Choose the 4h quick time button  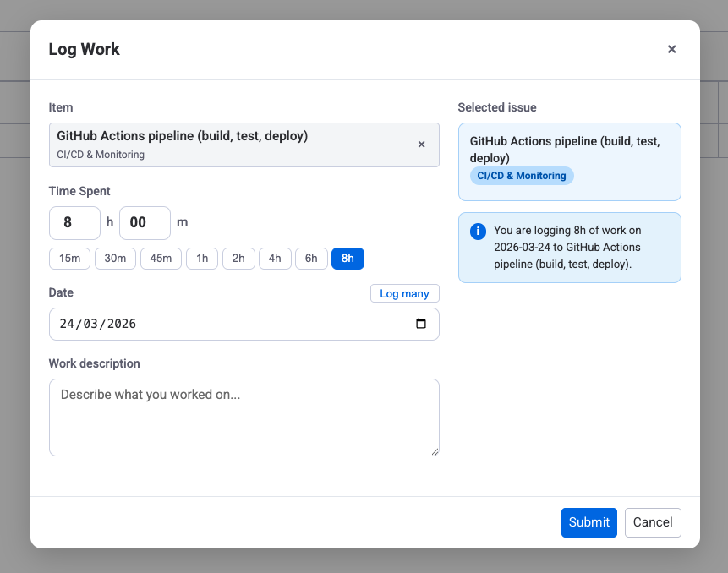pos(274,258)
